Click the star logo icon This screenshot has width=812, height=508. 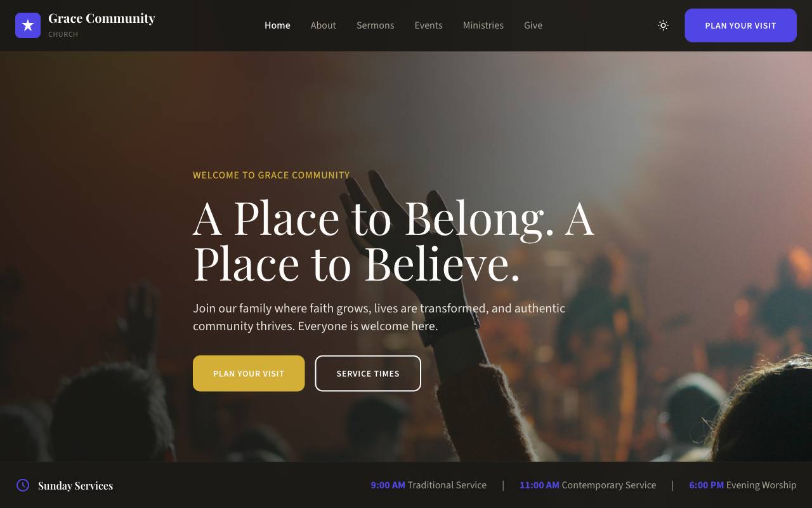point(28,25)
